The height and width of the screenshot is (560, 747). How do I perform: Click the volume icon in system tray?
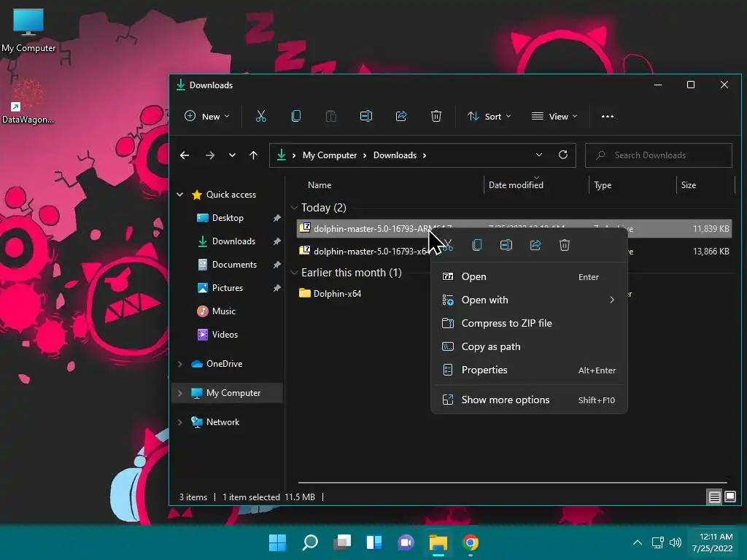coord(675,542)
